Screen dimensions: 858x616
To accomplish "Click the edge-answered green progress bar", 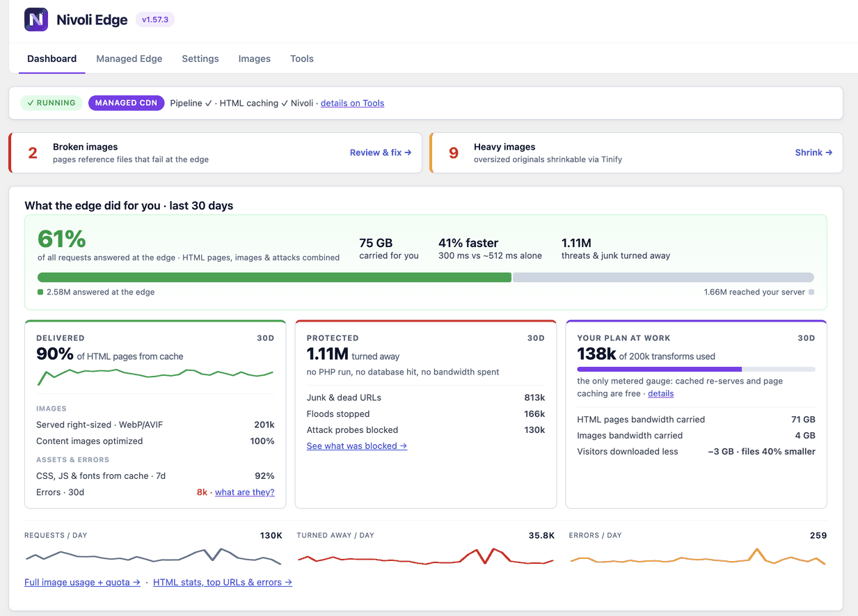I will point(275,277).
